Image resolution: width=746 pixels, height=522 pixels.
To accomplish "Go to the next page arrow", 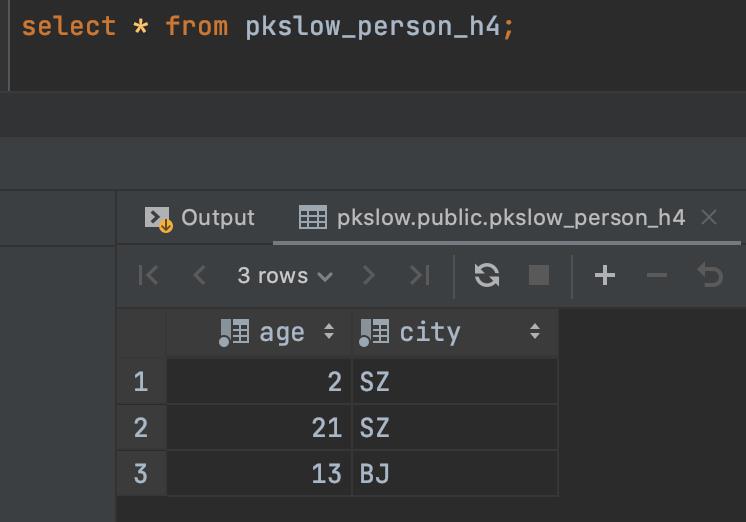I will tap(368, 276).
